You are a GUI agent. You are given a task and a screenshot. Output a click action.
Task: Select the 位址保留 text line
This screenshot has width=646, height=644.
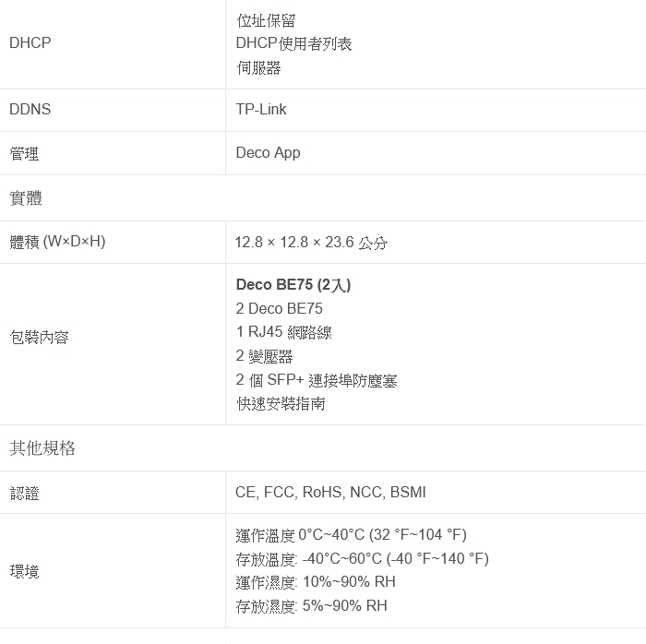pyautogui.click(x=266, y=20)
